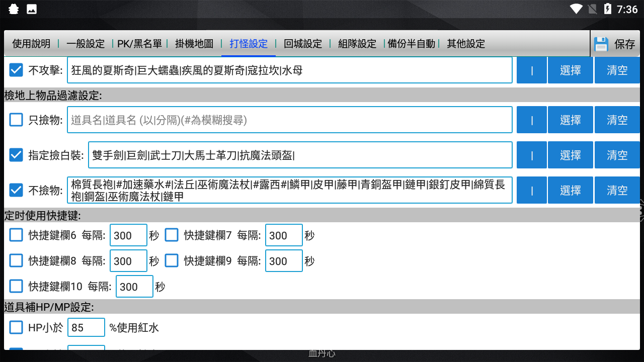Screen dimensions: 644x362
Task: Click the save floppy disk icon
Action: (601, 44)
